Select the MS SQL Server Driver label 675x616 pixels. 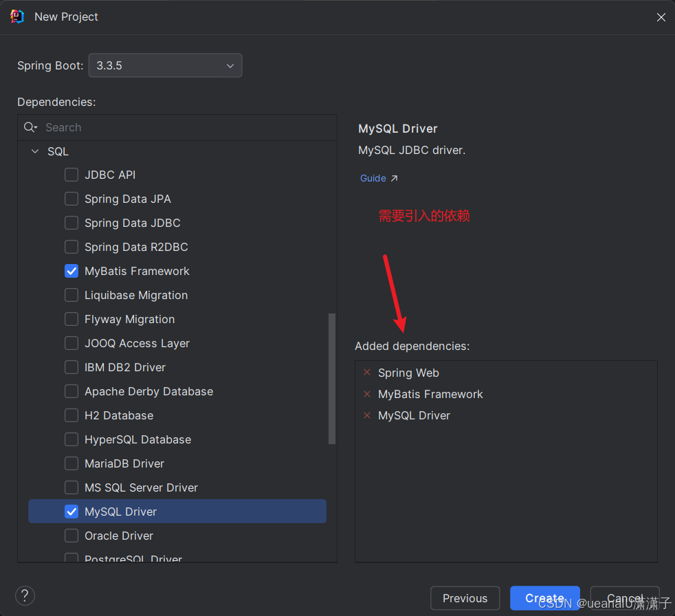point(141,487)
